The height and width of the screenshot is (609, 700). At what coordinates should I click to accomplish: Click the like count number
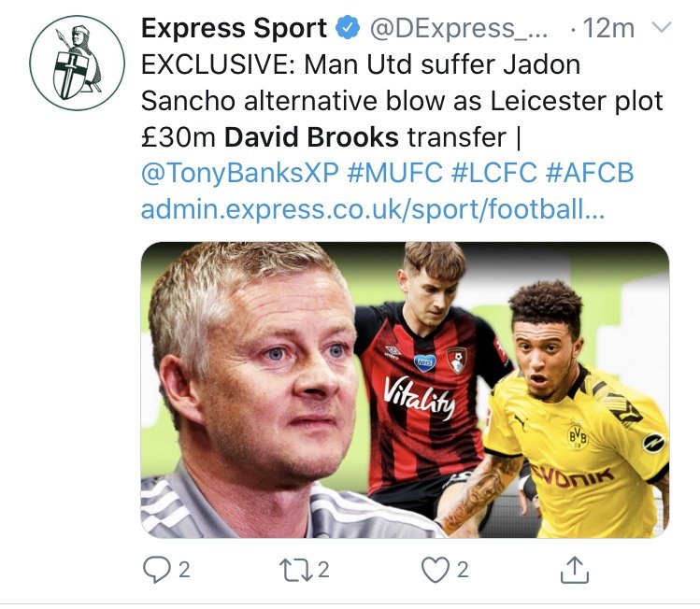pos(463,570)
